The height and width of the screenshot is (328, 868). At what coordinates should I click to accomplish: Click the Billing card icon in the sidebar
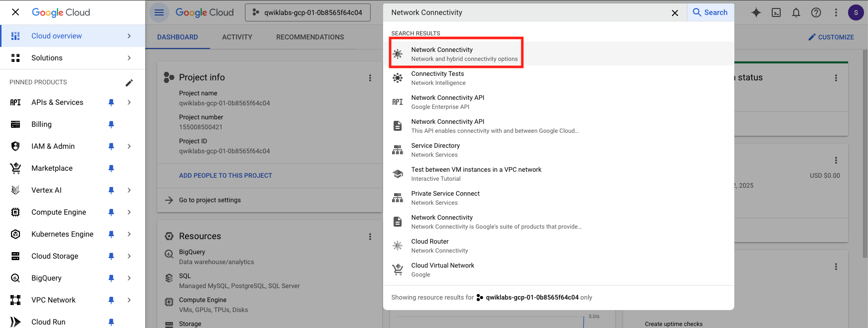tap(15, 124)
